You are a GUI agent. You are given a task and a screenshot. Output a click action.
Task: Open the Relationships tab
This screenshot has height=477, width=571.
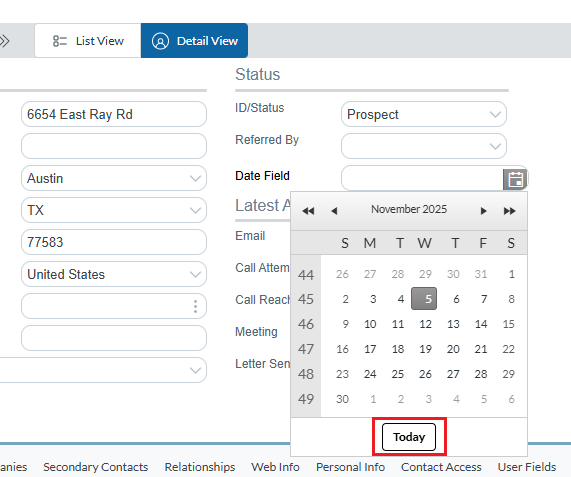click(200, 467)
